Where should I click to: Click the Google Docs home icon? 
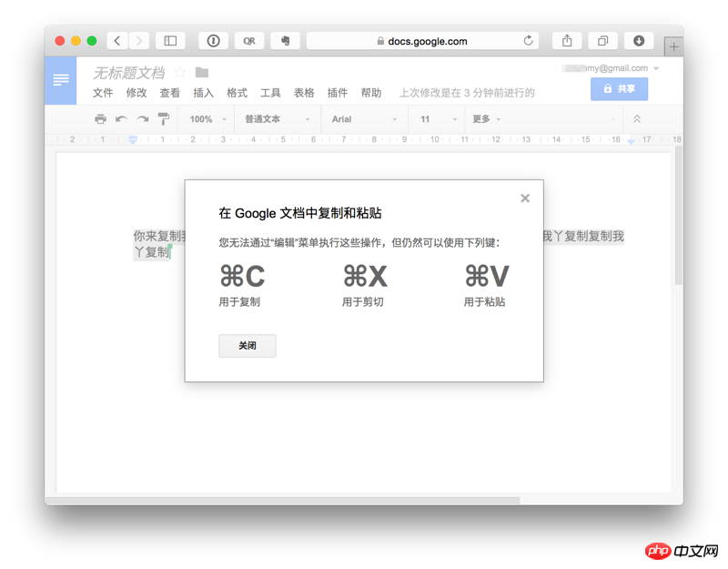click(61, 80)
